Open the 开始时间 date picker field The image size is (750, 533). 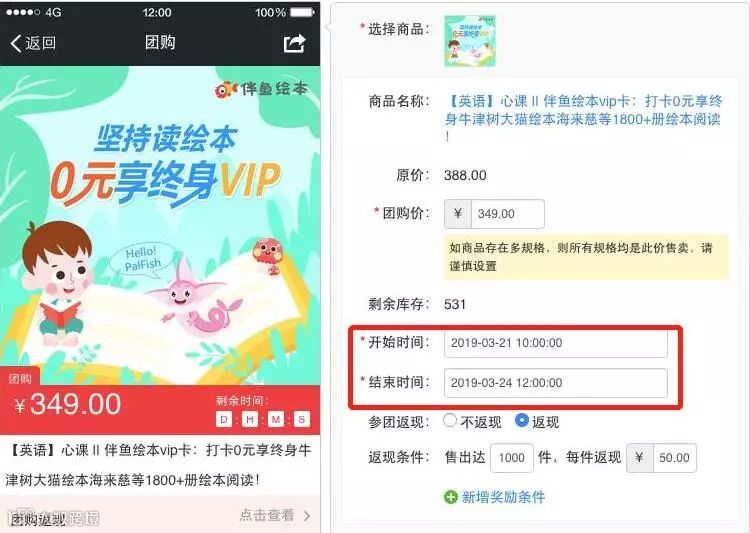[555, 343]
